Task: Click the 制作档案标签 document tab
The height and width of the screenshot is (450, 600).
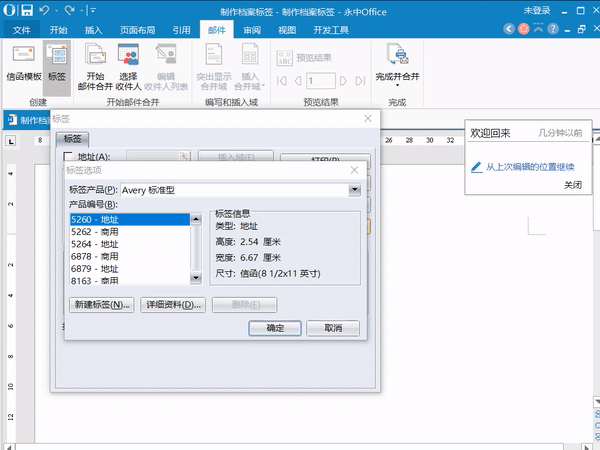Action: (x=28, y=120)
